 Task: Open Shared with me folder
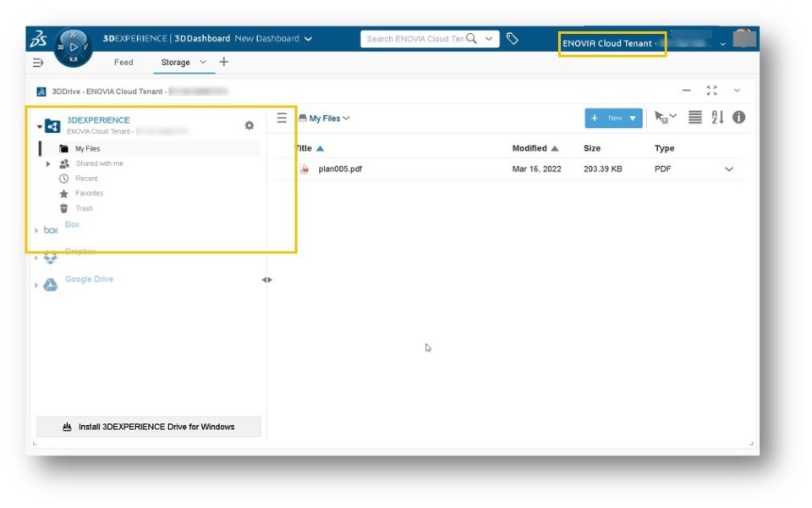click(100, 163)
